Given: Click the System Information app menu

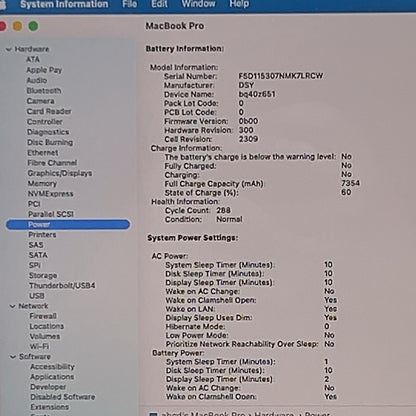Looking at the screenshot, I should [64, 4].
